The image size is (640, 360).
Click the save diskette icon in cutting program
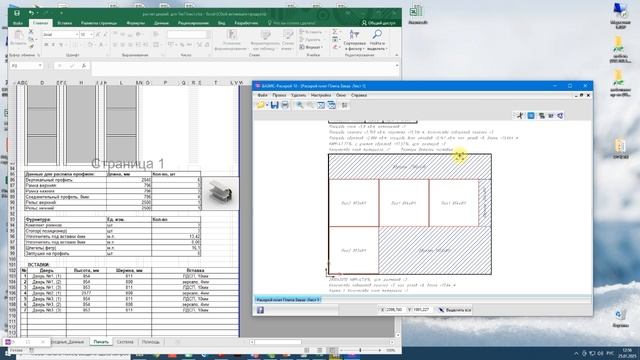tap(274, 105)
